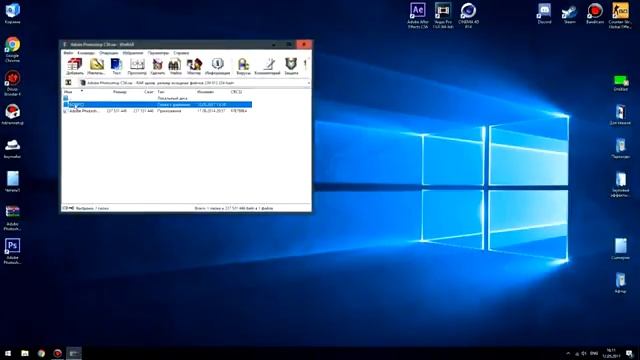This screenshot has width=640, height=360.
Task: Launch the Мастер (Wizard) toolbar tool
Action: pos(194,66)
